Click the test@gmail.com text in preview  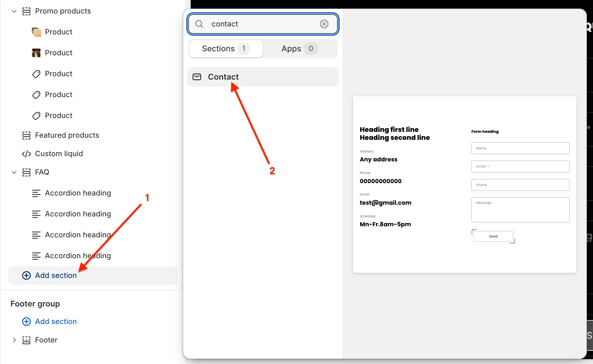click(385, 203)
